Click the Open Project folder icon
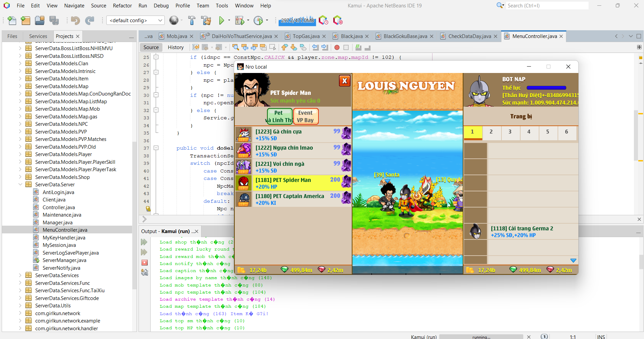This screenshot has height=339, width=644. tap(40, 21)
